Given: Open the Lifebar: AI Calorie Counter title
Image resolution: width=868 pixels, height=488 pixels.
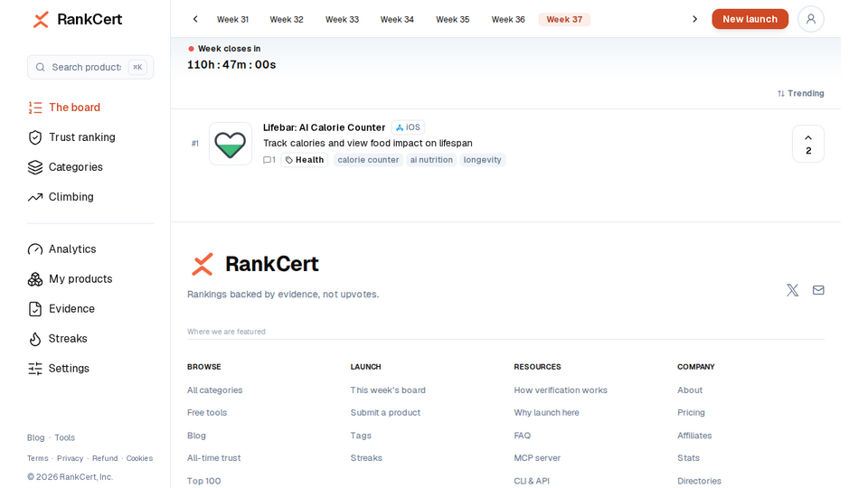Looking at the screenshot, I should [x=324, y=127].
